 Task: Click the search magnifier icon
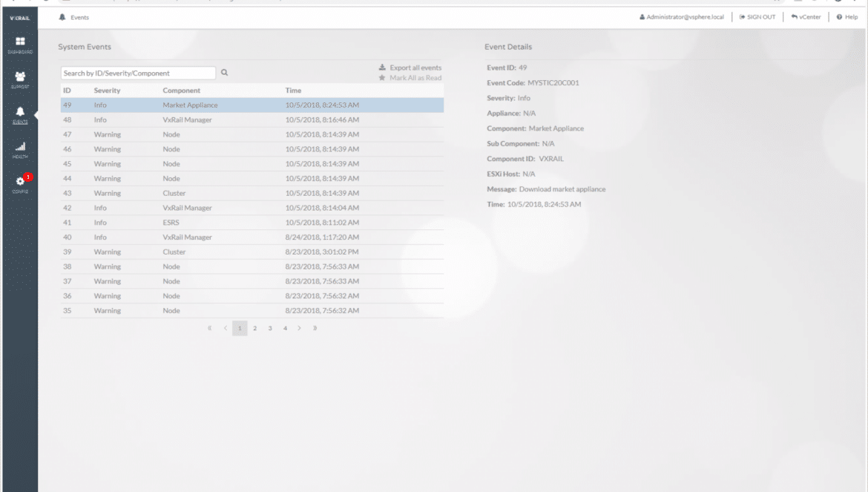coord(224,73)
